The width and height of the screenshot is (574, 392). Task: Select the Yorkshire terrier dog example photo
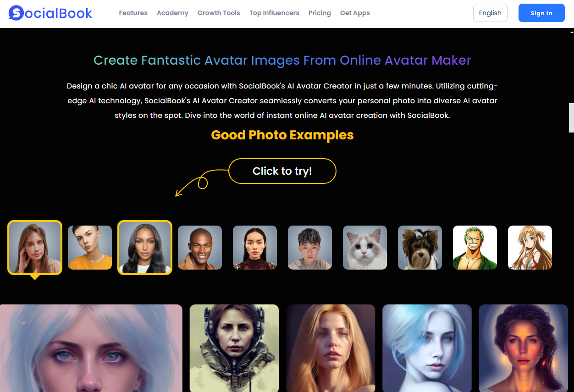pos(420,248)
